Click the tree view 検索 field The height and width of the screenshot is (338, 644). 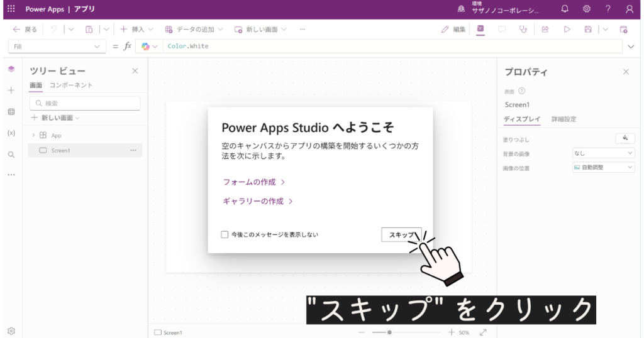click(x=85, y=103)
